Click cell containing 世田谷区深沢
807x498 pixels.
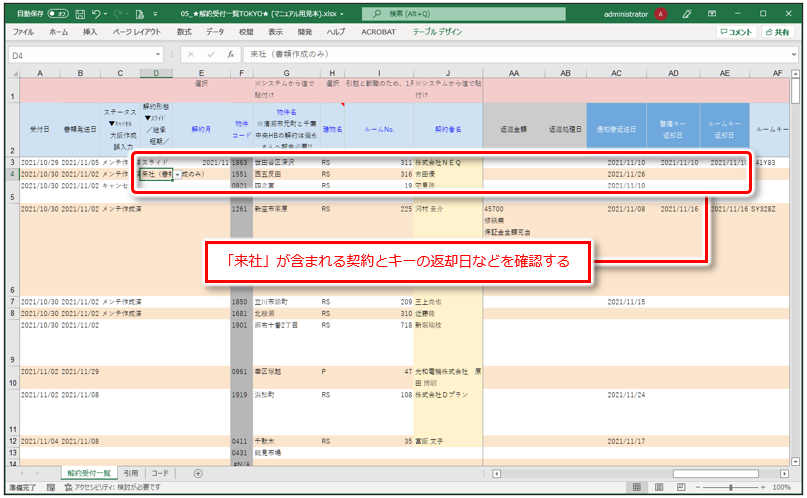point(286,163)
